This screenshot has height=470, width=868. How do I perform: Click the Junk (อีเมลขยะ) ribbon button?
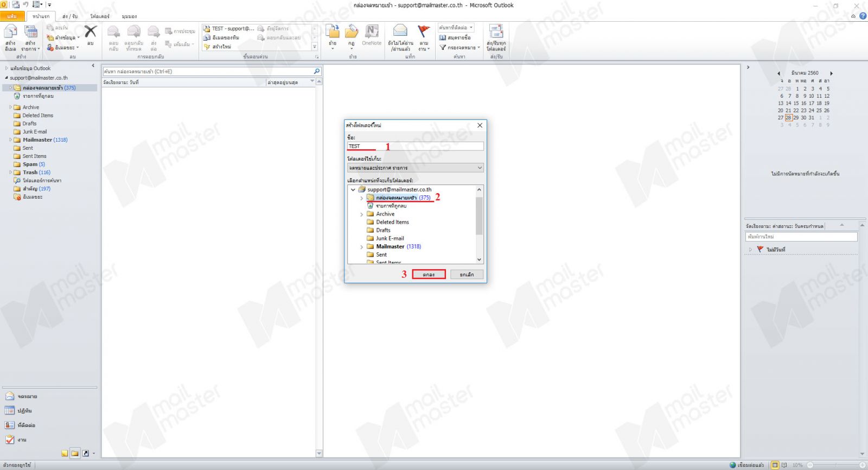[62, 47]
